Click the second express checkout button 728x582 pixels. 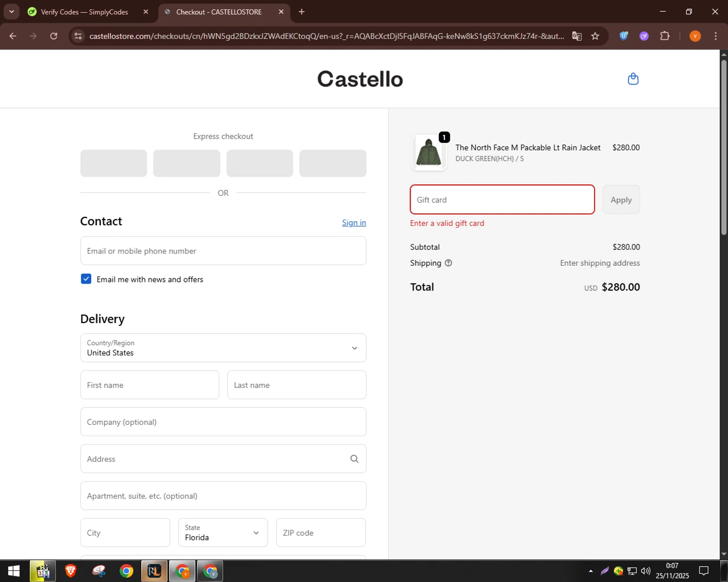187,163
